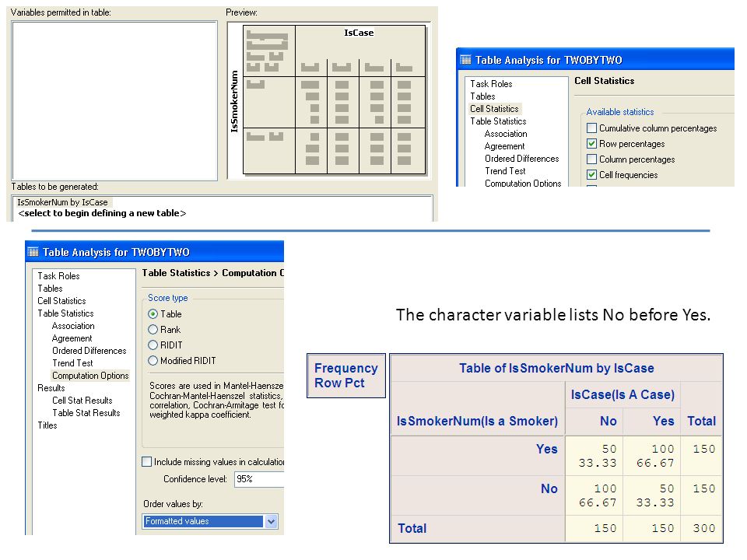Select Ordered Differences in upper-right dialog
This screenshot has width=747, height=560.
(x=521, y=159)
